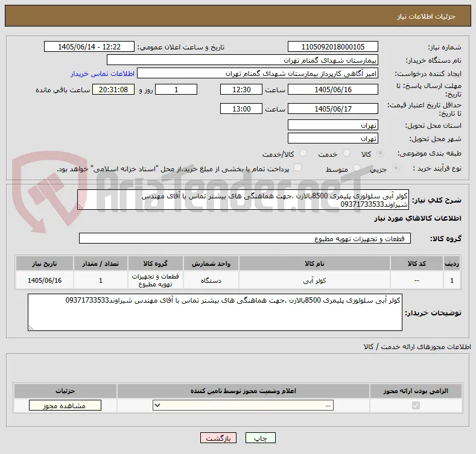Click the row number 1 cell
The width and height of the screenshot is (476, 454).
click(452, 280)
